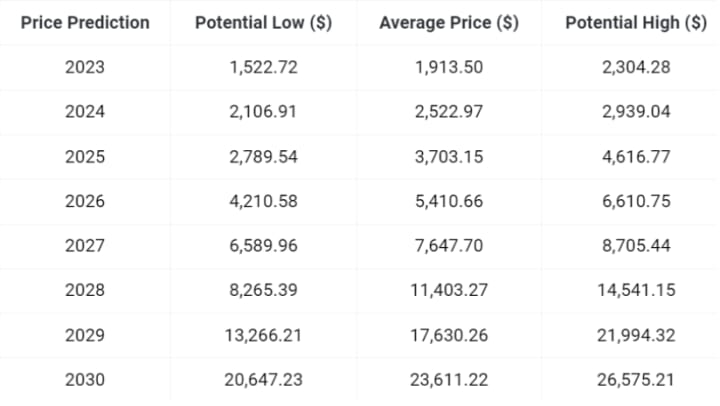Click the 2028 year cell
Image resolution: width=720 pixels, height=406 pixels.
click(85, 291)
